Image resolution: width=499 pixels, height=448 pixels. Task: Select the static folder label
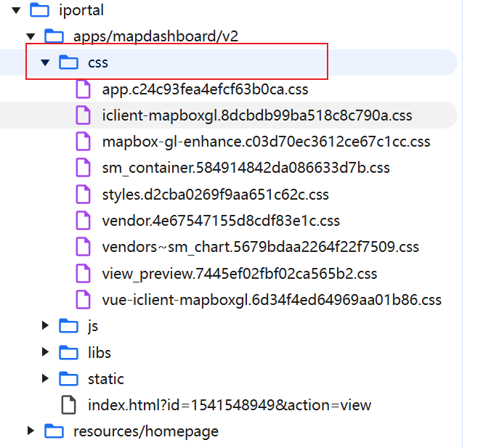pyautogui.click(x=105, y=379)
